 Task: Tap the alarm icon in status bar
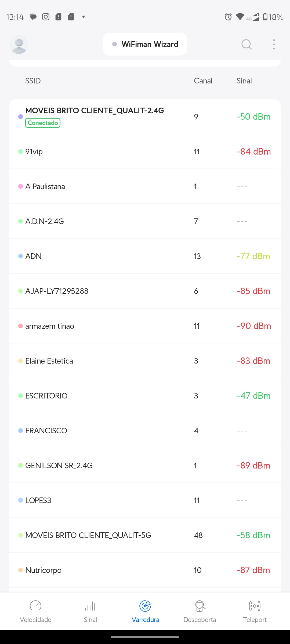point(228,17)
